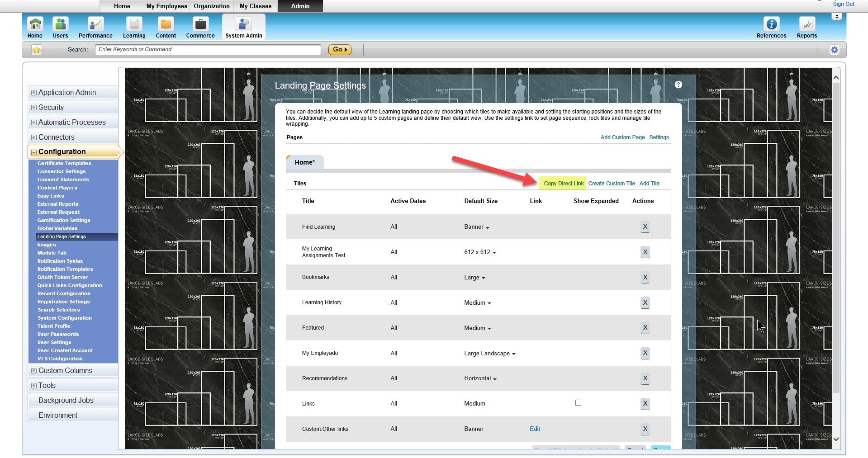Open Recommendations Horizontal size dropdown
Viewport: 868px width, 458px height.
coord(480,378)
